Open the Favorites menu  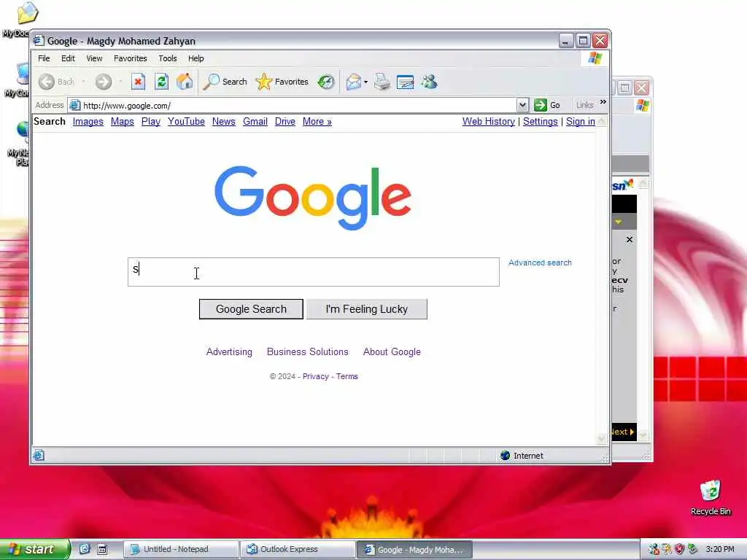[131, 58]
